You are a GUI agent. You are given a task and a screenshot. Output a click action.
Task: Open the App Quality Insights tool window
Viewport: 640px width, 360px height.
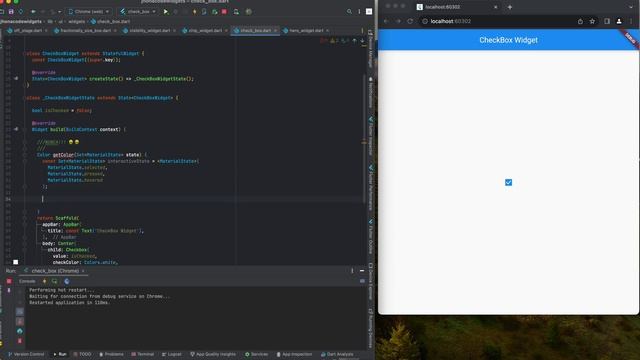[x=213, y=354]
